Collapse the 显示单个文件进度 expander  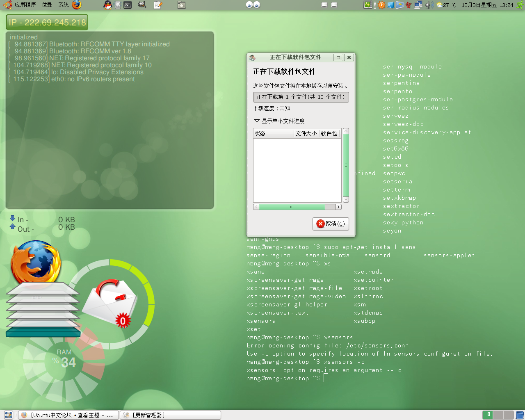279,121
